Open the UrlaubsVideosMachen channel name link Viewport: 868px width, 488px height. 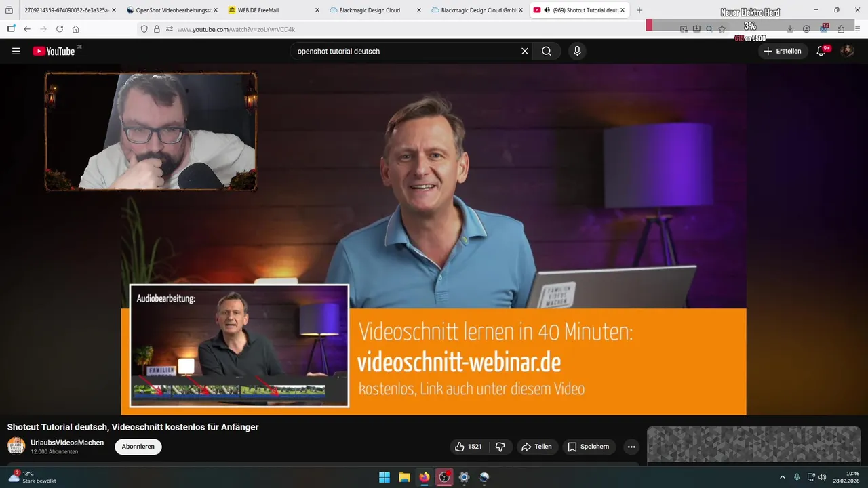67,443
